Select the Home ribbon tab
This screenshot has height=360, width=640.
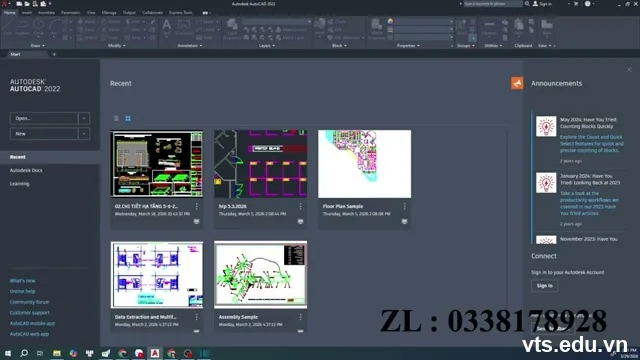(9, 13)
